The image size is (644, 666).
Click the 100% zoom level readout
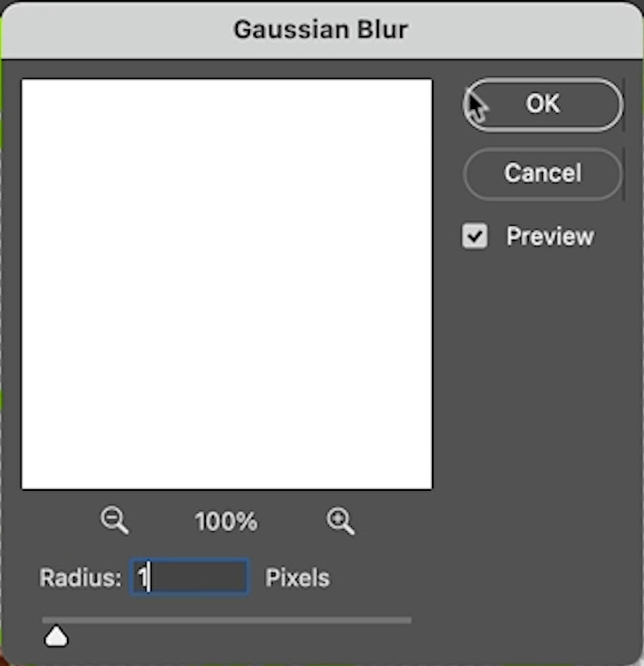(226, 521)
